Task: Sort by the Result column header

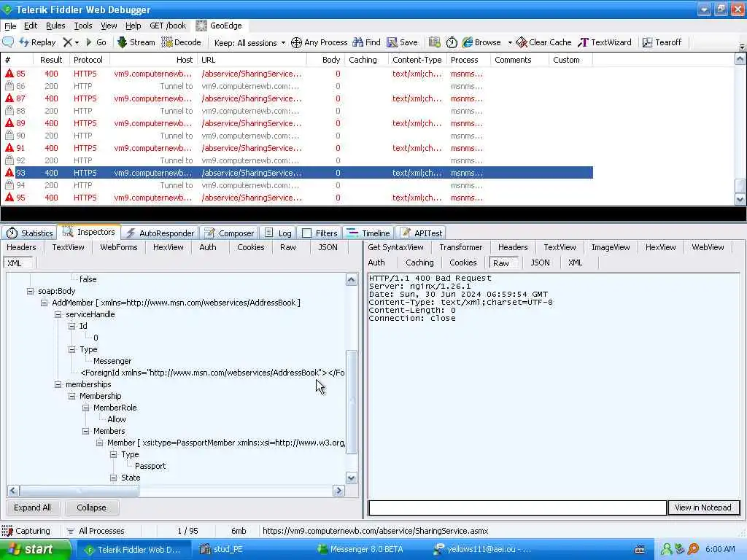Action: pyautogui.click(x=51, y=60)
